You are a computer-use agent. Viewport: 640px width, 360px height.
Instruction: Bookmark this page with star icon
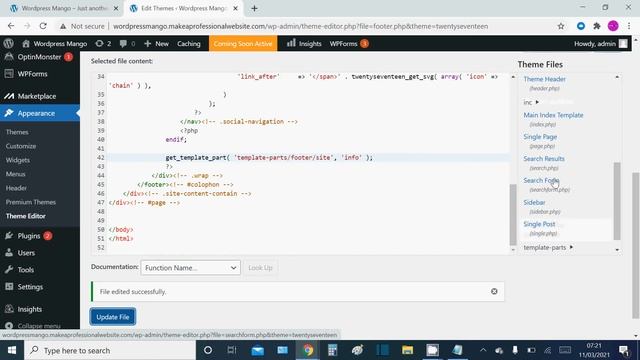561,26
